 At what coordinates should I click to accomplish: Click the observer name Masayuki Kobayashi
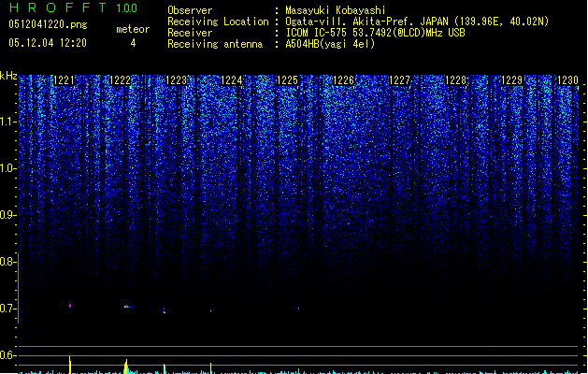[x=336, y=10]
